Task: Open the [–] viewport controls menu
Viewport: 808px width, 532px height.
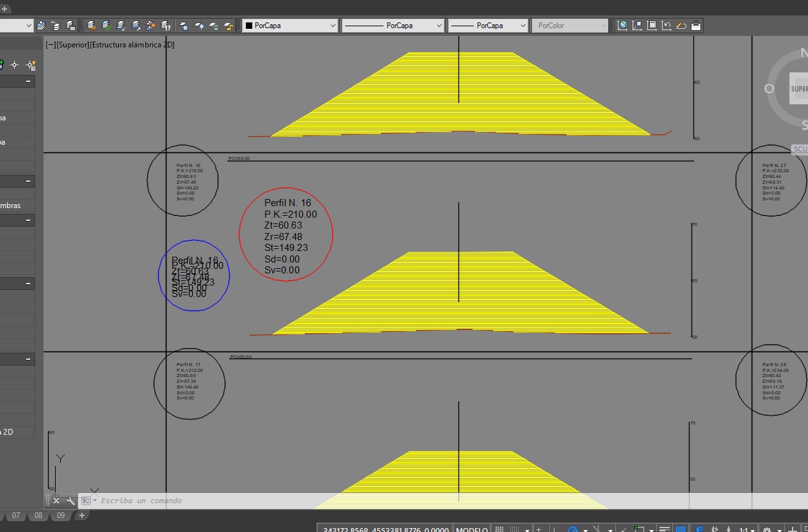Action: tap(50, 45)
